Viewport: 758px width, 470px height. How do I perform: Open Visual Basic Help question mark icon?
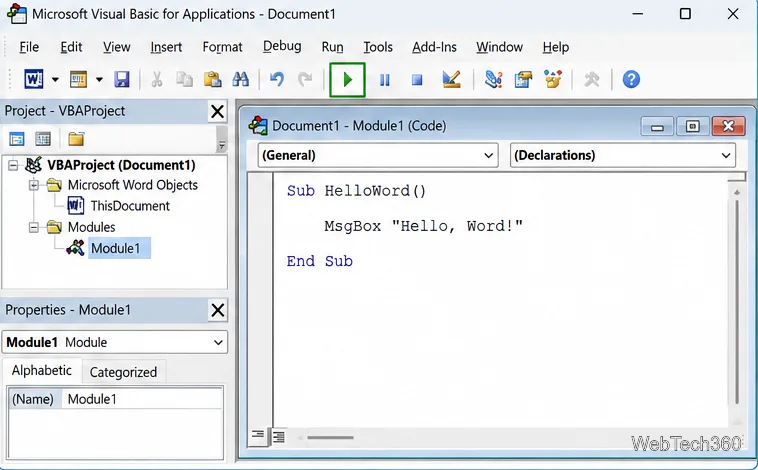tap(631, 79)
